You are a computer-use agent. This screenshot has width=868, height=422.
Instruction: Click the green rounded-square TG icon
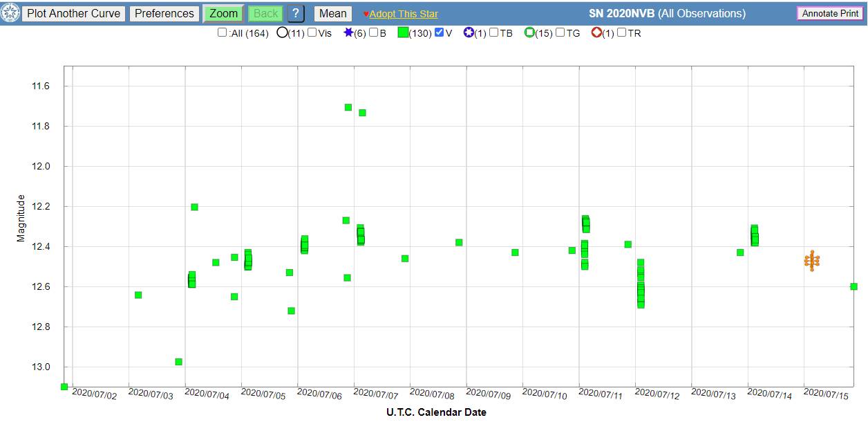click(x=529, y=33)
